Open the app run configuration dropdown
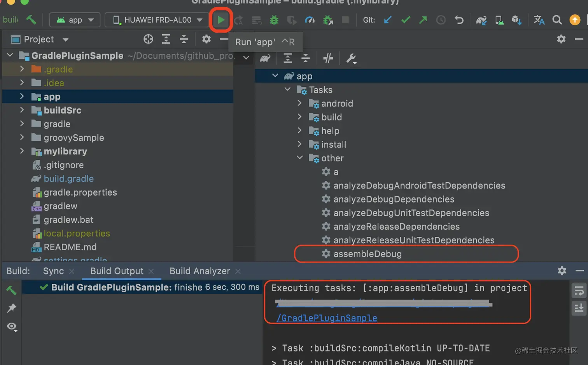588x365 pixels. [x=75, y=20]
